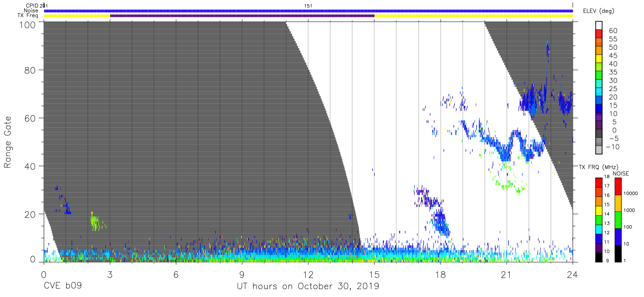Click the 1000 label on the NOISE scale
644x297 pixels.
coord(629,210)
